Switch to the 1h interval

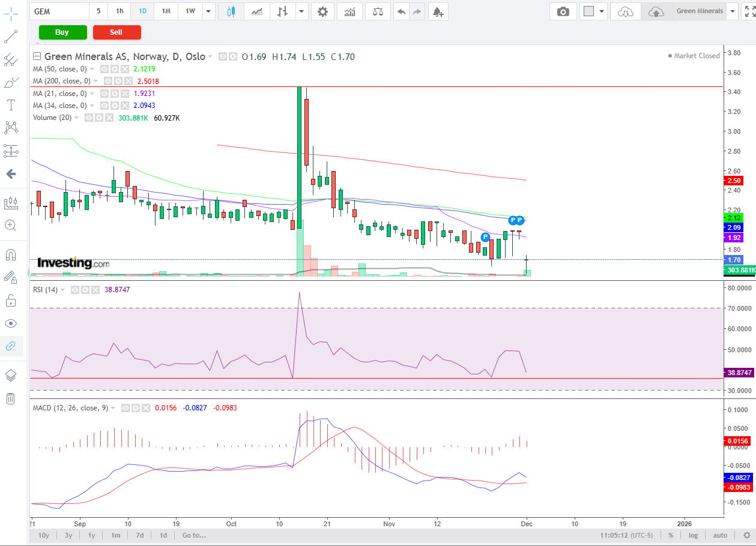pos(120,11)
